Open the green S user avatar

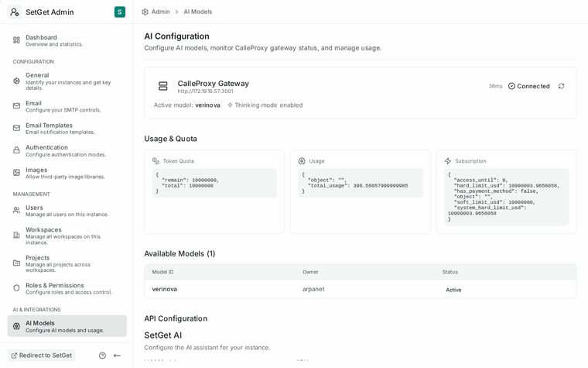pos(120,12)
